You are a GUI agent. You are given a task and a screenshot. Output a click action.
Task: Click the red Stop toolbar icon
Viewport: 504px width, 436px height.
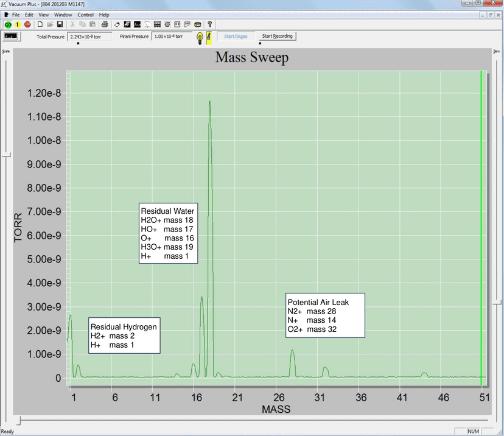coord(27,24)
